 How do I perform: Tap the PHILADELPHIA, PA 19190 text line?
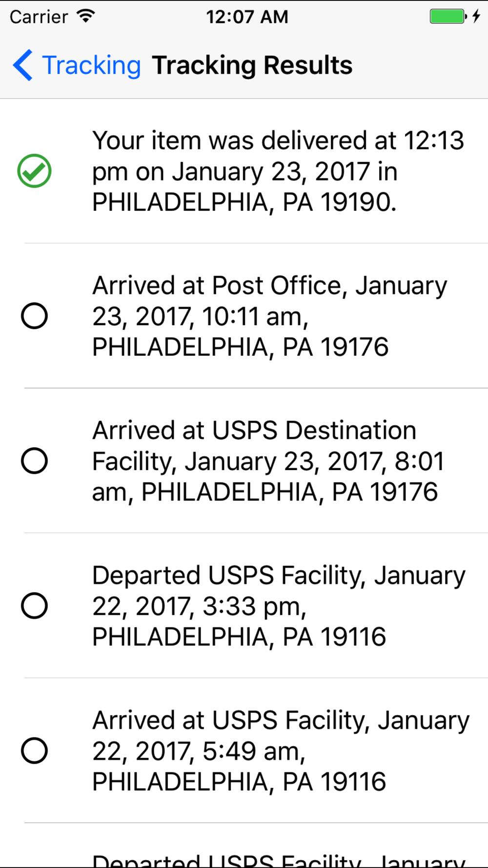coord(244,202)
